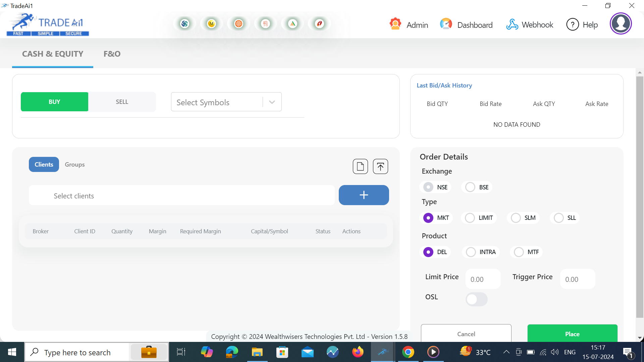Select INTRA product option
644x362 pixels.
(471, 252)
